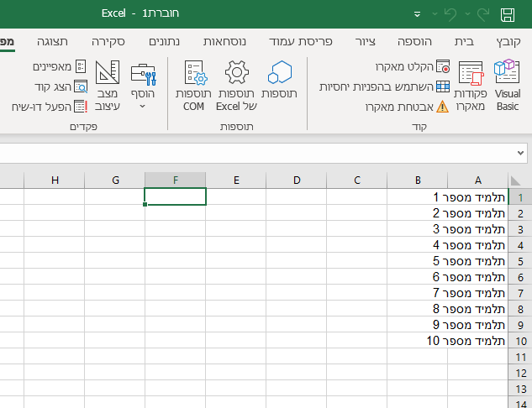Screen dimensions: 532x408
Task: Expand the formula bar chevron
Action: pos(521,154)
